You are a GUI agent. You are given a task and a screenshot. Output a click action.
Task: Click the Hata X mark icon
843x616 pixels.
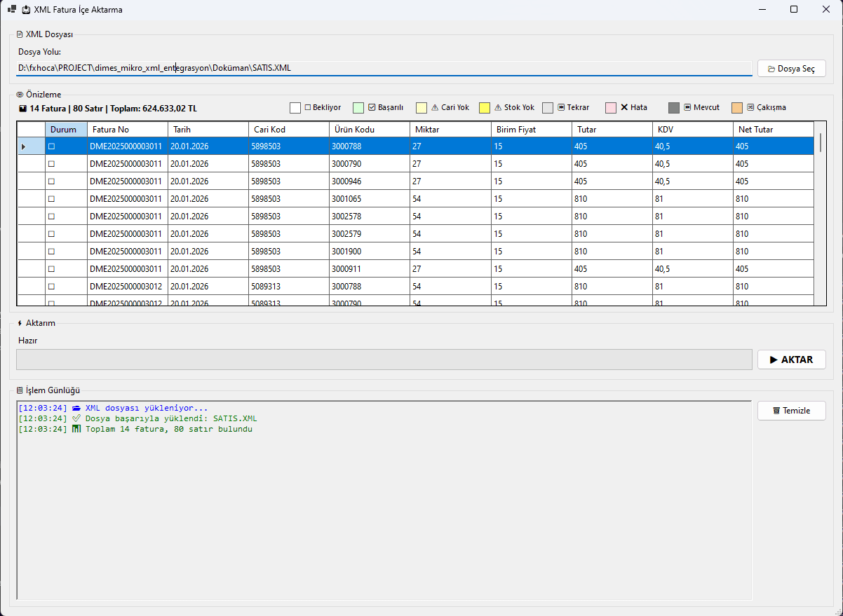click(624, 108)
